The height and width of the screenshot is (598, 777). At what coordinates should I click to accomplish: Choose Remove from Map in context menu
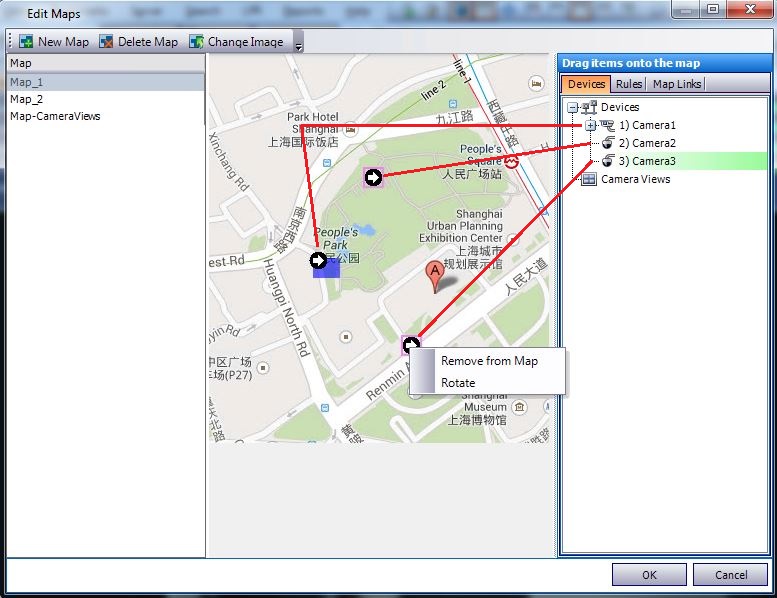pos(489,361)
